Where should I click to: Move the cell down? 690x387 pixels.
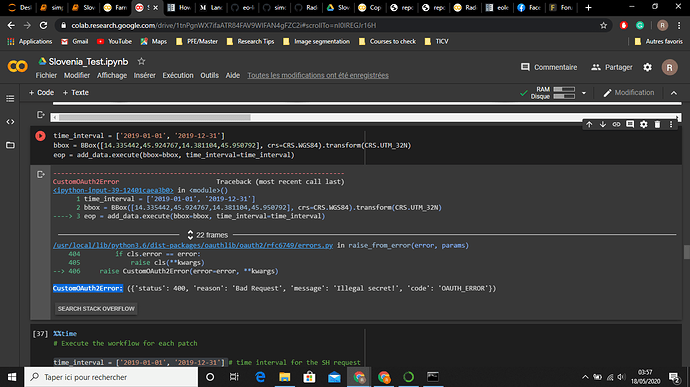[x=602, y=125]
